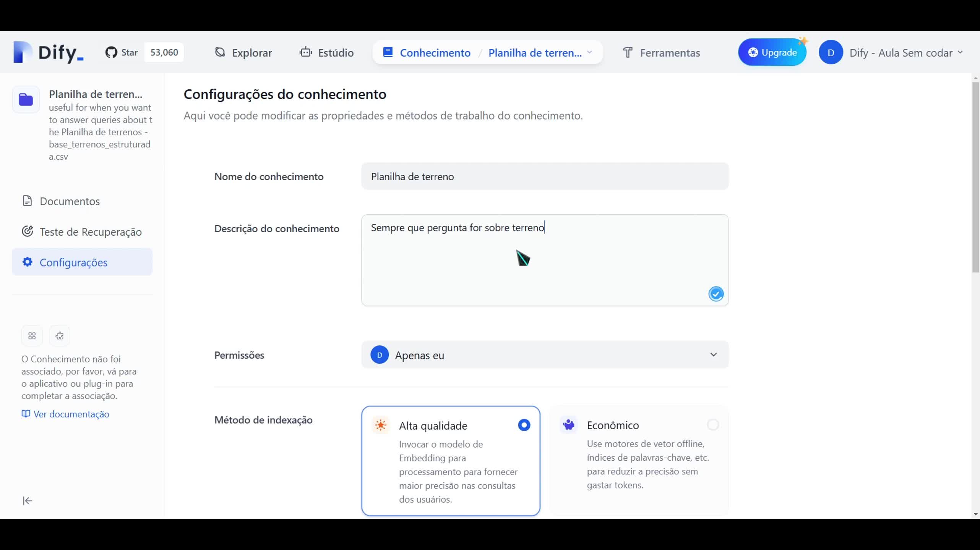The width and height of the screenshot is (980, 550).
Task: Click the blue checkmark in the description box
Action: click(716, 293)
